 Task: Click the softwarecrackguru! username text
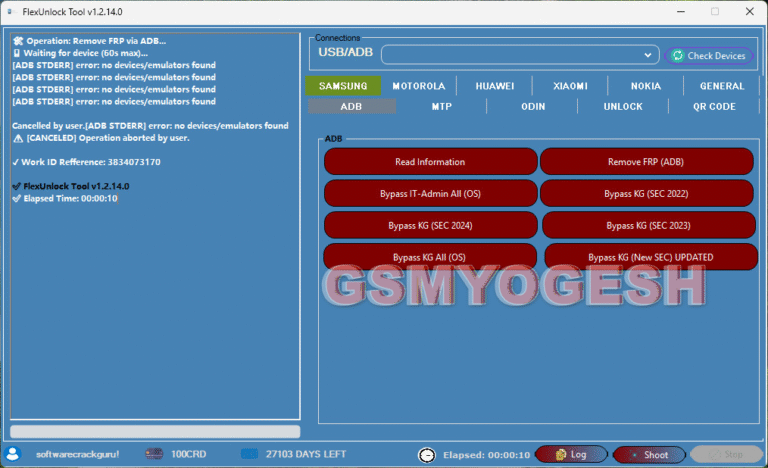(x=77, y=454)
